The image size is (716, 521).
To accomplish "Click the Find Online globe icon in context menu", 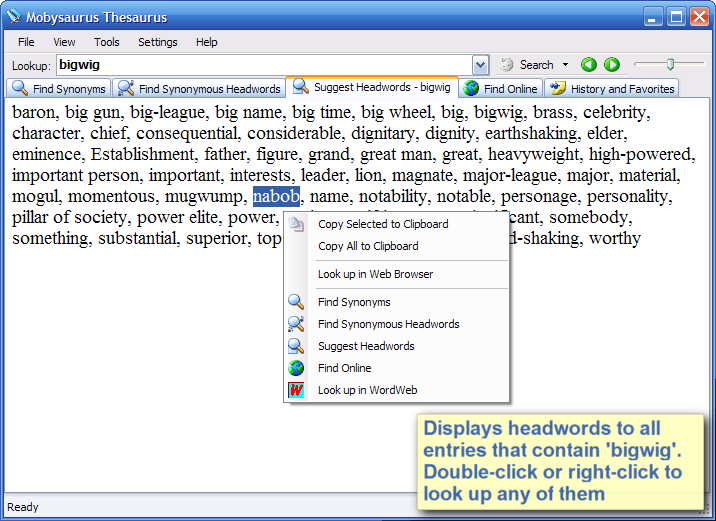I will click(296, 368).
